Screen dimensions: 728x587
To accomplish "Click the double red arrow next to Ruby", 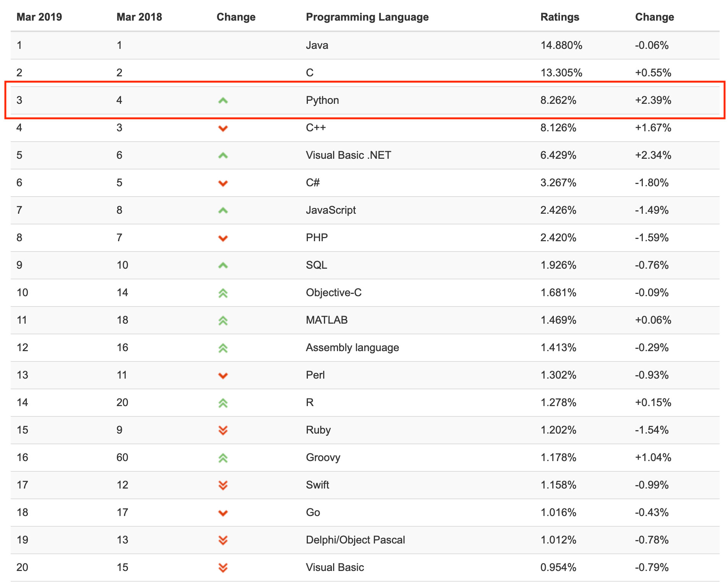I will (x=223, y=431).
